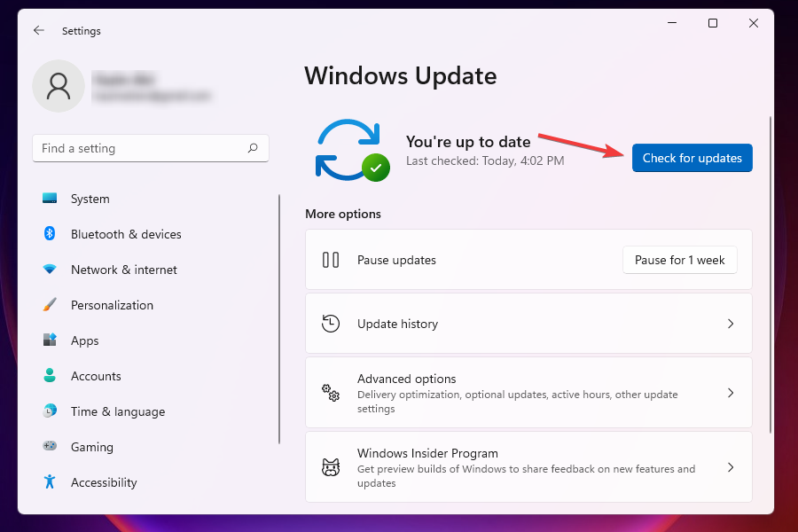798x532 pixels.
Task: Click the search magnifier icon
Action: [x=253, y=148]
